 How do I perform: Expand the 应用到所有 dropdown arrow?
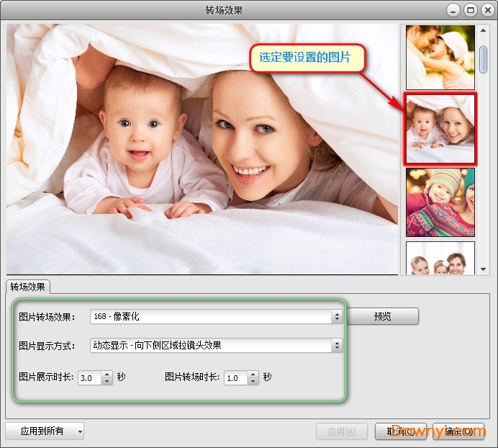80,431
